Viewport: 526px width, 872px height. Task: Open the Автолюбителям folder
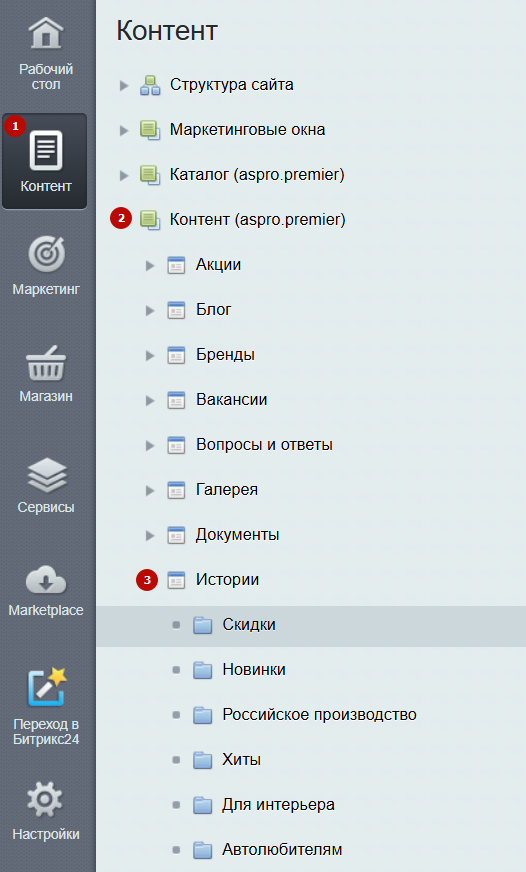click(282, 849)
